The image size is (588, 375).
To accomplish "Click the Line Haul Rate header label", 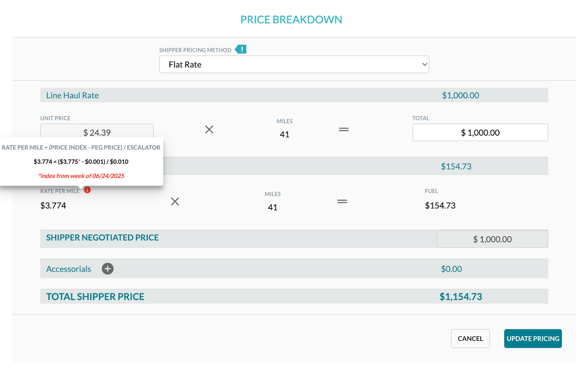I will [72, 95].
